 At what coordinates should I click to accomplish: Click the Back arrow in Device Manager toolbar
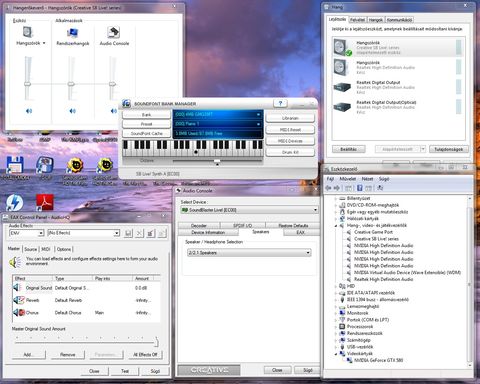[328, 188]
